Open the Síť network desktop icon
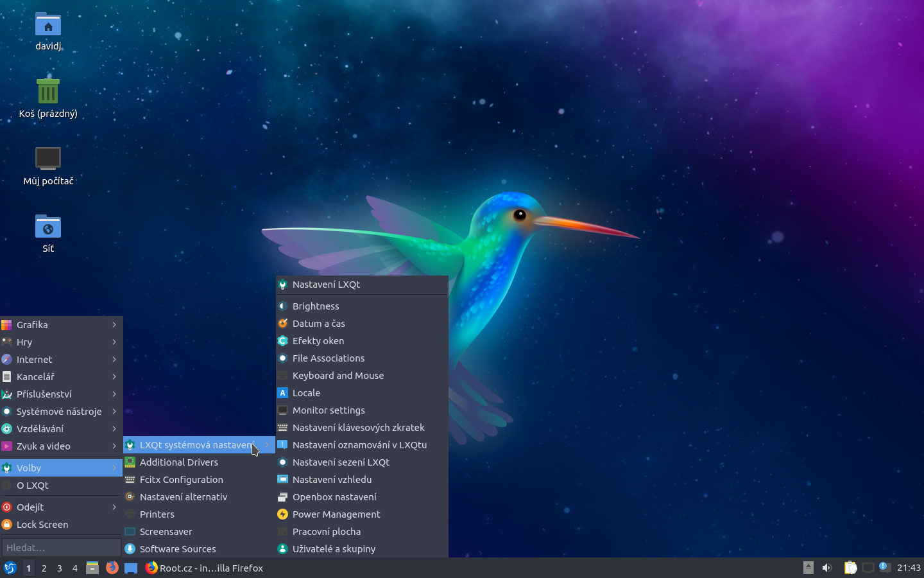This screenshot has width=924, height=578. pos(47,231)
